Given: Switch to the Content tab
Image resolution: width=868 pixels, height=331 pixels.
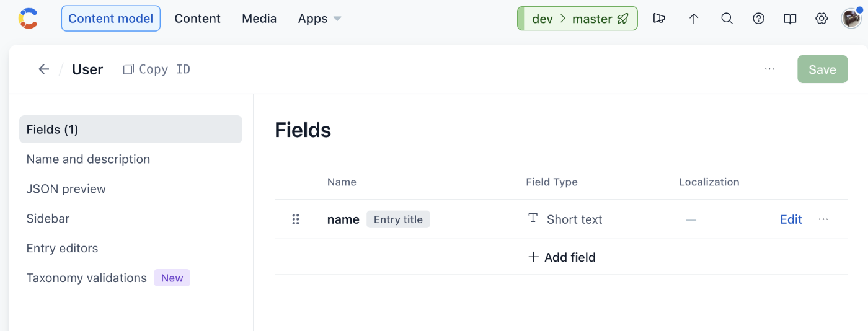Looking at the screenshot, I should [197, 19].
